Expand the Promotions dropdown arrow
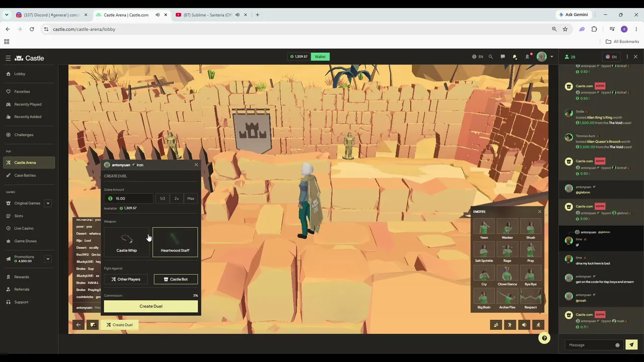The image size is (644, 362). click(48, 259)
